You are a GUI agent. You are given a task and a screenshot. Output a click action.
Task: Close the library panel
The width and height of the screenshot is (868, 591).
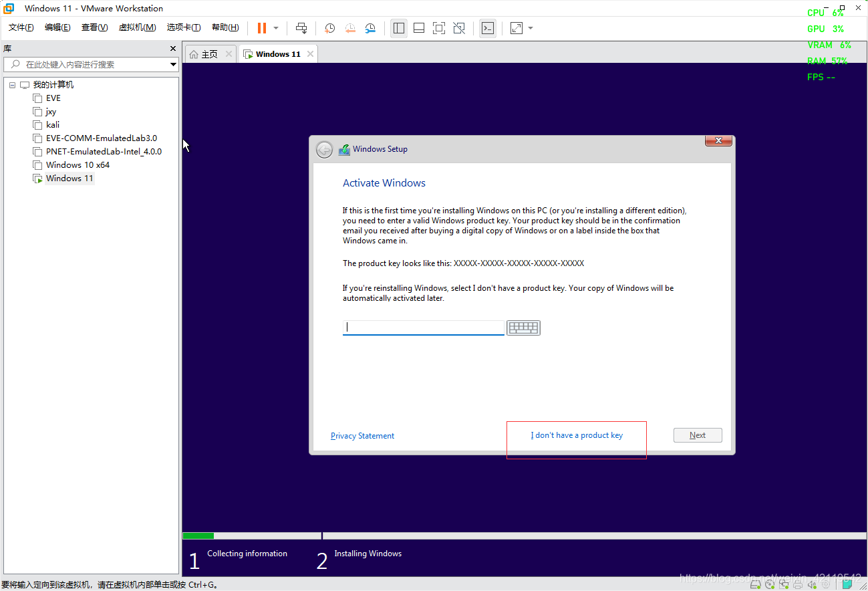pyautogui.click(x=173, y=49)
